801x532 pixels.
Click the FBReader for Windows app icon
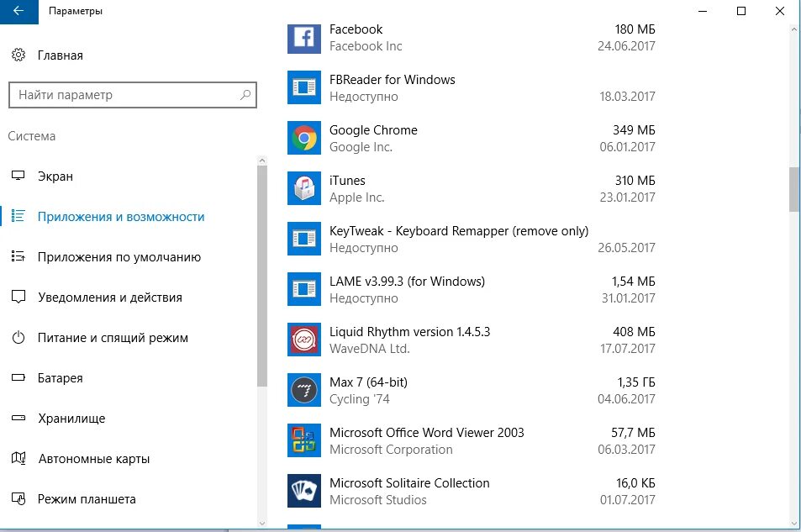[304, 87]
